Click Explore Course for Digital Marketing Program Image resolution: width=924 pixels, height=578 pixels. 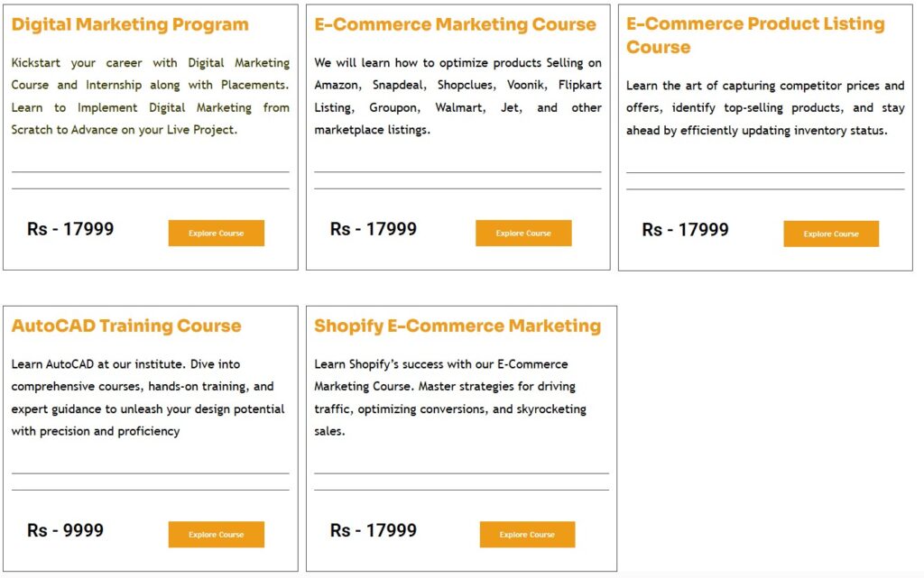pos(216,233)
